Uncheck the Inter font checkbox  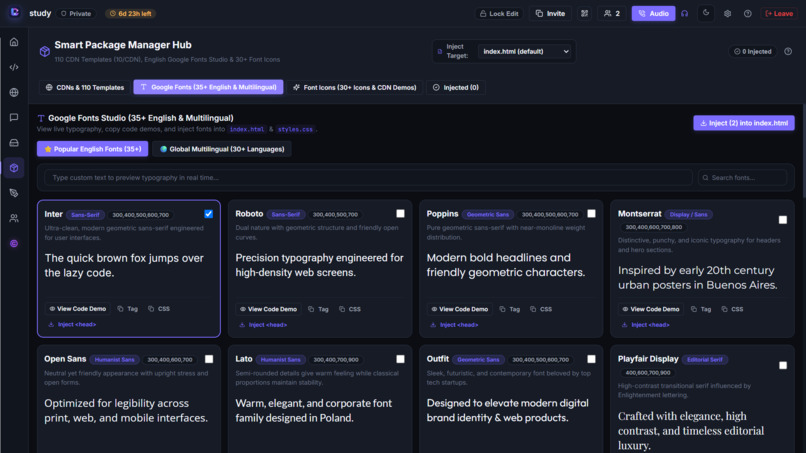[x=209, y=214]
